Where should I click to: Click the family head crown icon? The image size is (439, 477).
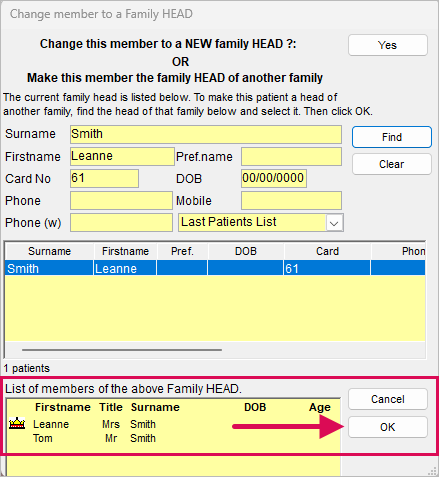click(x=17, y=423)
